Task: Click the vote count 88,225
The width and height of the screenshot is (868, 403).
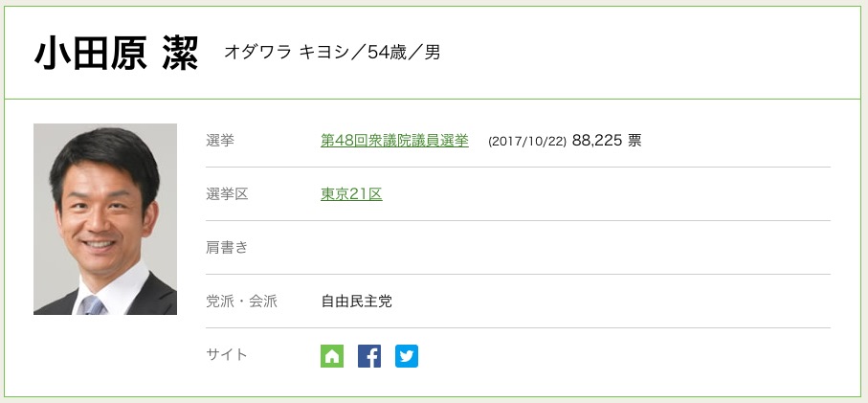Action: 596,141
